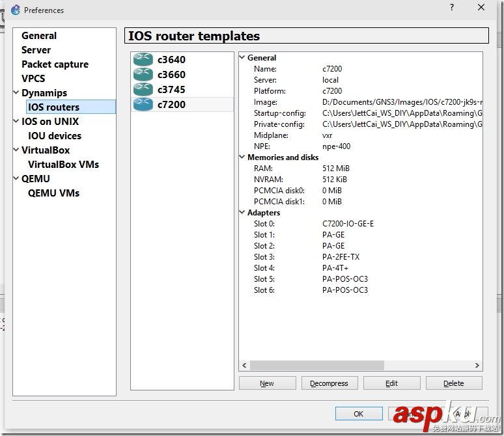Click the Slot 4 adapter PA-4T+

point(335,267)
